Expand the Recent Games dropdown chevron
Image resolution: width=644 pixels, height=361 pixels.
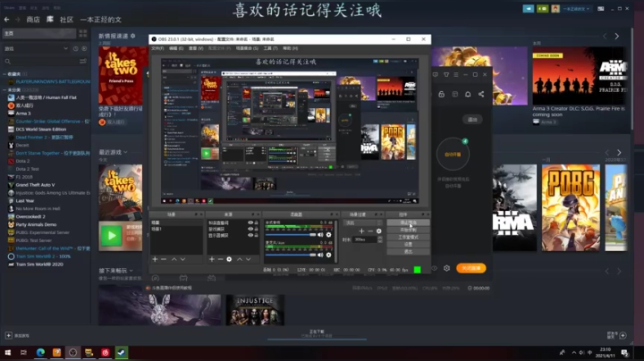pos(125,152)
